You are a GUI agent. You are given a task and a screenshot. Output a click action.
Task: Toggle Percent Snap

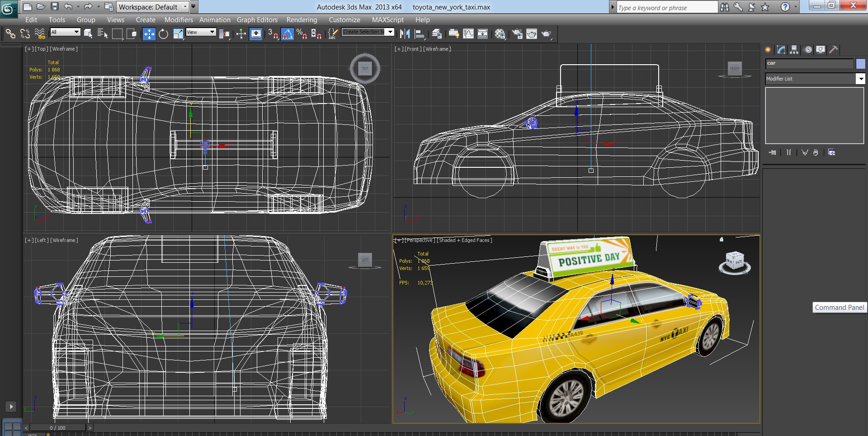[302, 34]
